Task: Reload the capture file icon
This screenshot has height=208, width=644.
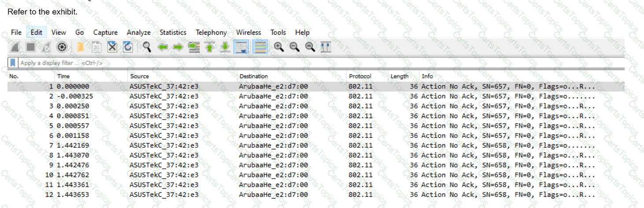Action: (x=128, y=47)
